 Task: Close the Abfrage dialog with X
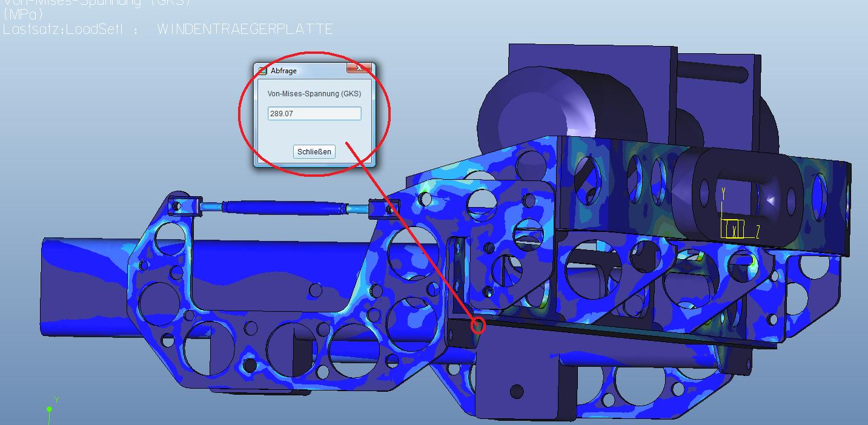click(x=360, y=68)
